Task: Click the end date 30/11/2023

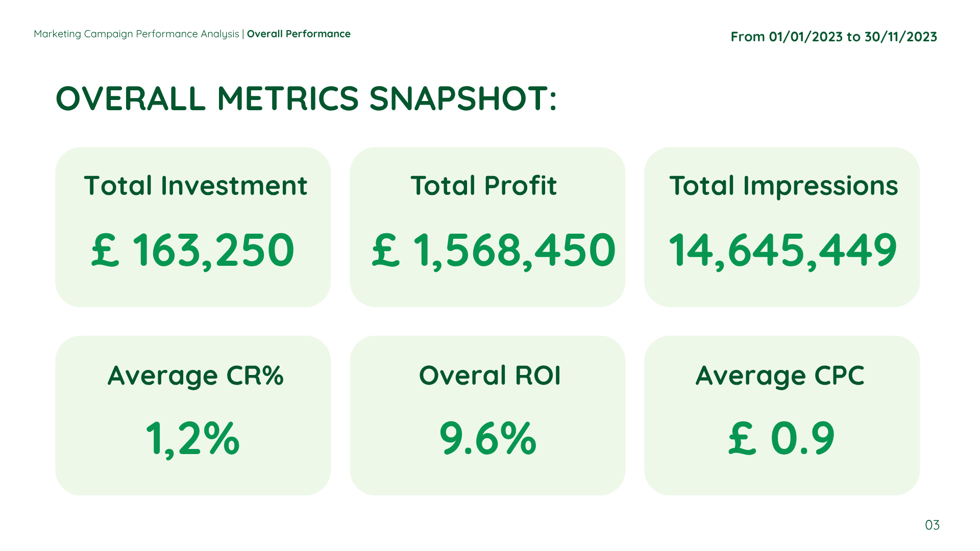Action: [x=900, y=37]
